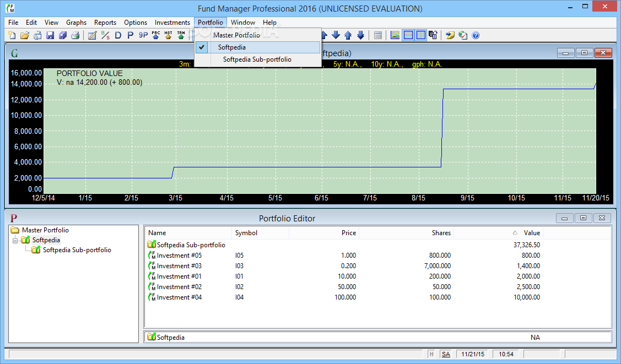Click the 9P toolbar button
The width and height of the screenshot is (621, 364).
coord(143,36)
